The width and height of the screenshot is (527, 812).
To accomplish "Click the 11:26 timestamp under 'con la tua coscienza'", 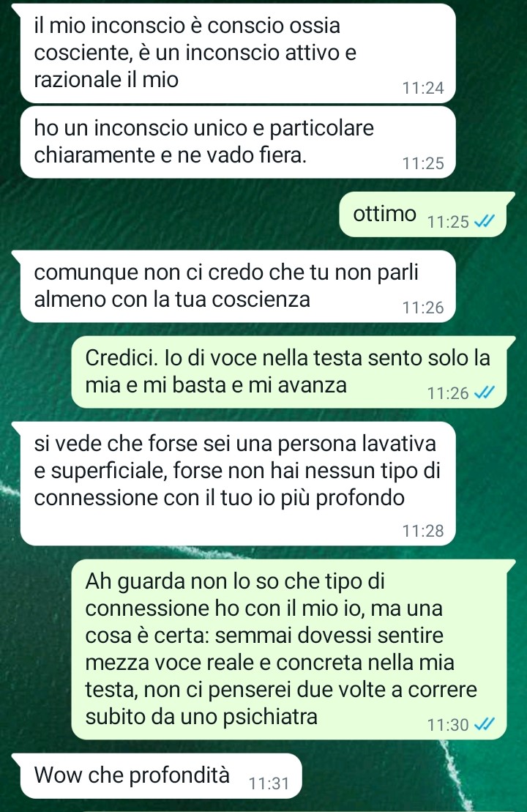I will tap(423, 308).
